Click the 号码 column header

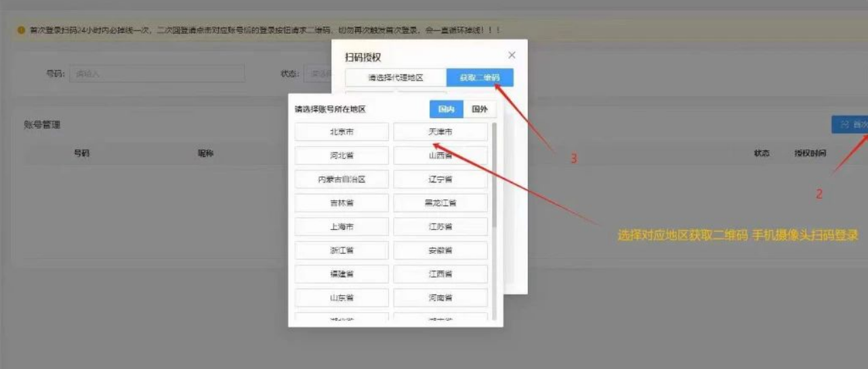click(x=81, y=153)
